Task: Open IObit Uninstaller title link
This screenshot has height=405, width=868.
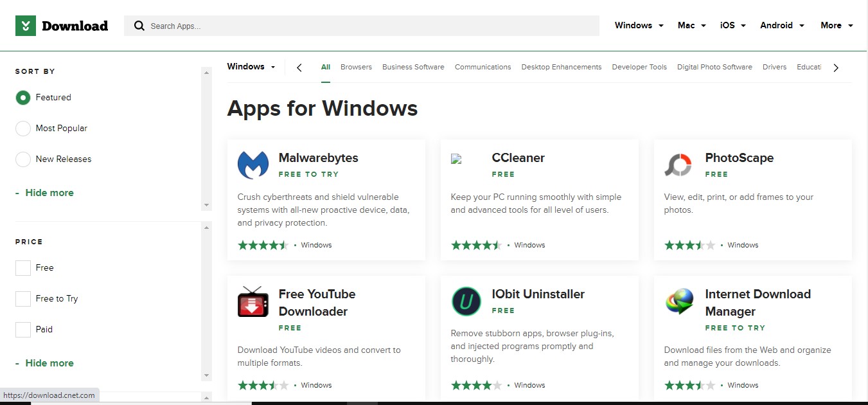Action: (538, 294)
